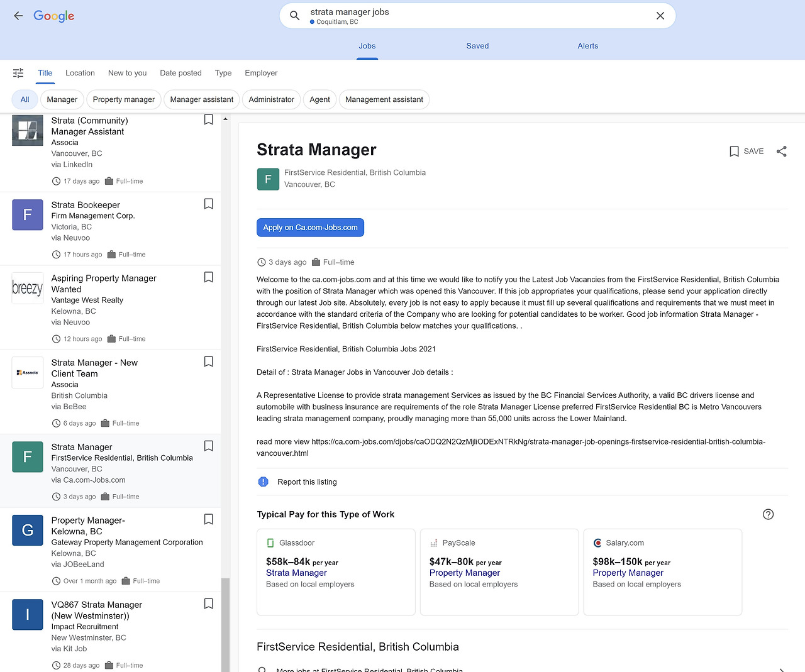Filter by the Manager chip
Screen dimensions: 805x672
click(x=62, y=99)
